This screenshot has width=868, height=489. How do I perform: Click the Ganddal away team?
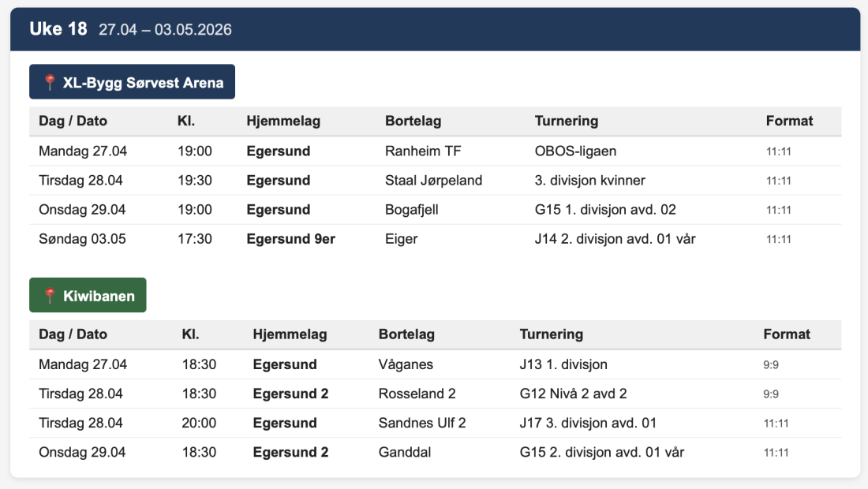[x=404, y=452]
